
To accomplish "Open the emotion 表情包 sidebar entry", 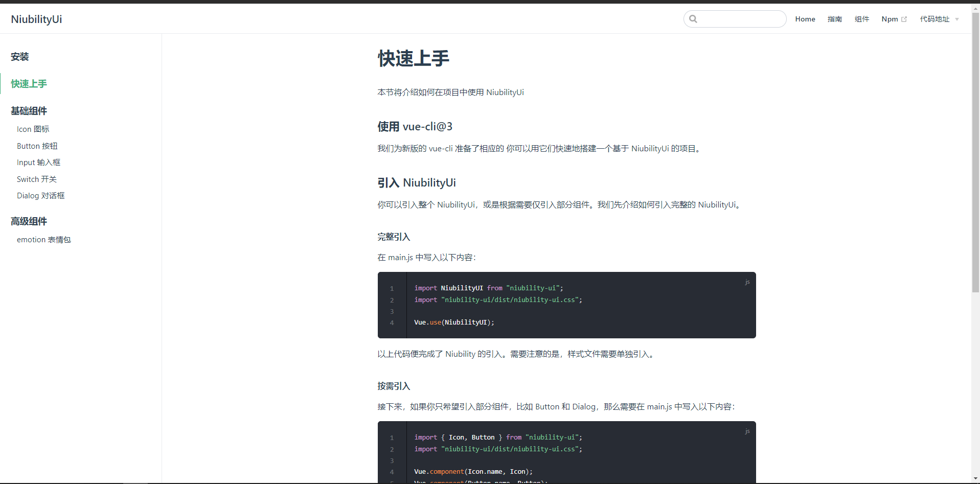I will [x=44, y=239].
